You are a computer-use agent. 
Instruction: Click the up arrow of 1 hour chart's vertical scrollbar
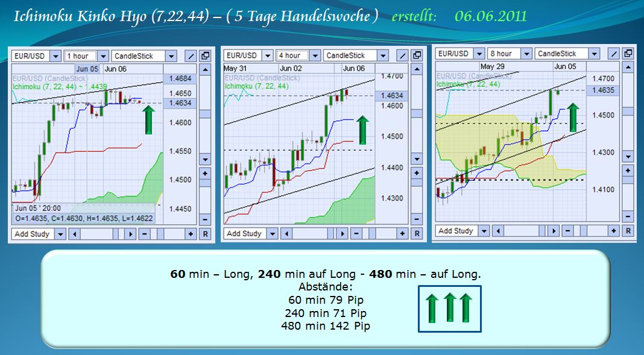[205, 70]
